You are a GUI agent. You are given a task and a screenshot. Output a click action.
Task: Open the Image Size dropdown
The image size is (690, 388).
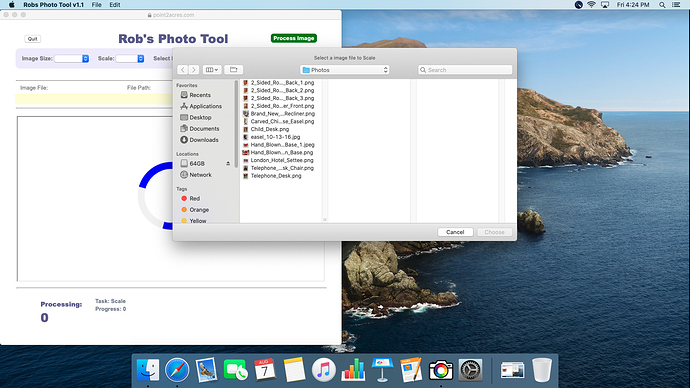click(71, 59)
